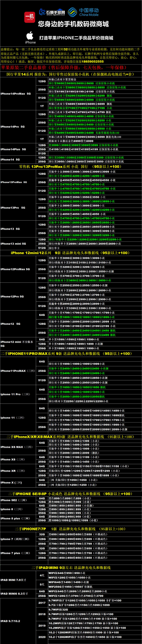Image resolution: width=142 pixels, height=644 pixels.
Task: Click the 1T capacity cell for iPhone14Pro
Action: pyautogui.click(x=42, y=139)
